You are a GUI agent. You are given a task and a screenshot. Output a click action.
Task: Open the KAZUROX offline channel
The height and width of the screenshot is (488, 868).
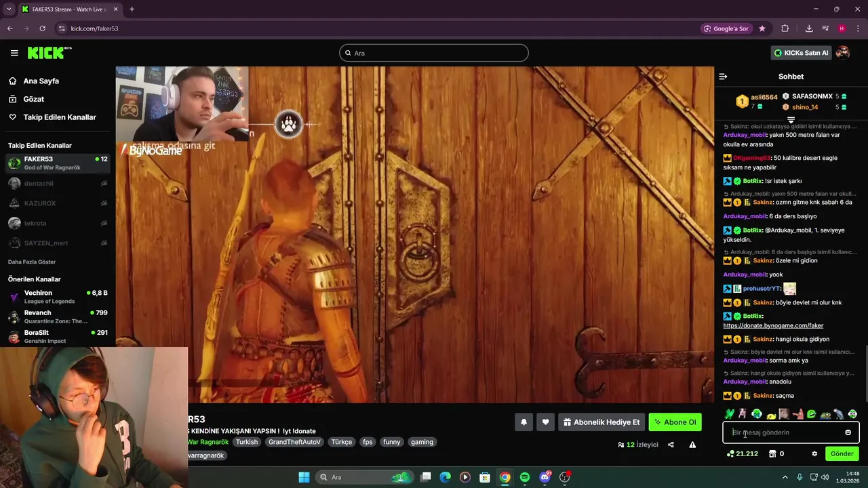tap(58, 203)
